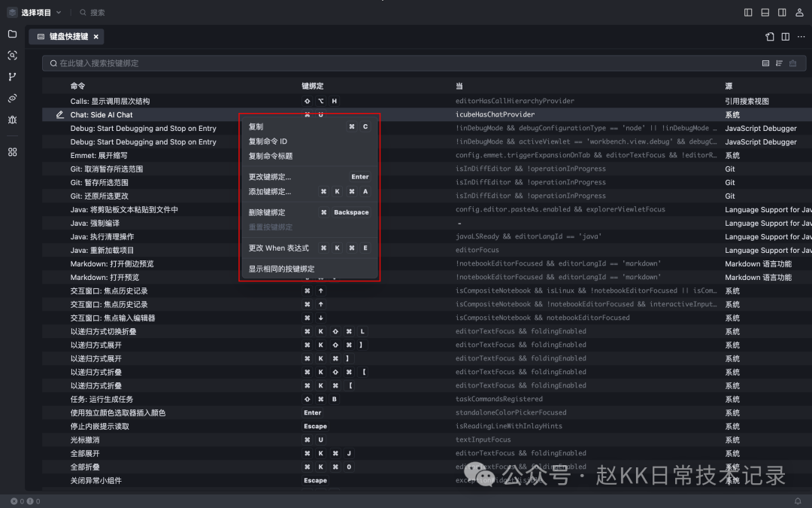This screenshot has height=508, width=812.
Task: Select 复制命令 ID from context menu
Action: (268, 141)
